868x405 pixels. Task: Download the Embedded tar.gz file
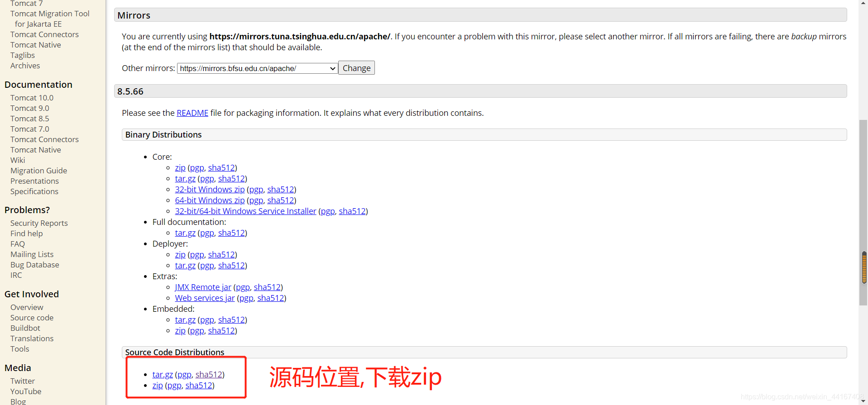pyautogui.click(x=185, y=320)
